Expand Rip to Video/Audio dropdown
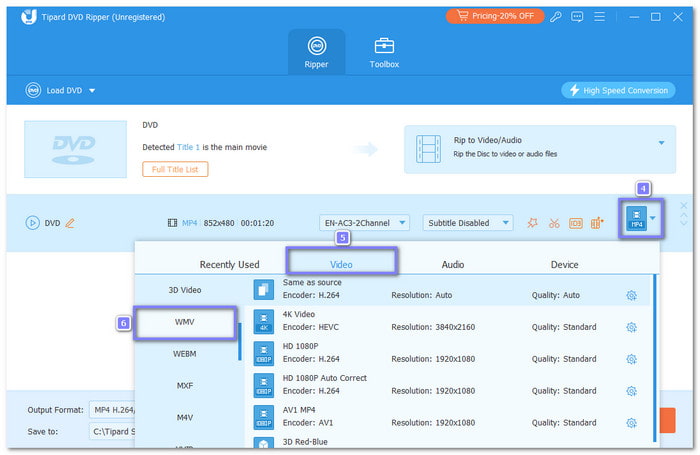Viewport: 700px width, 455px height. (661, 143)
